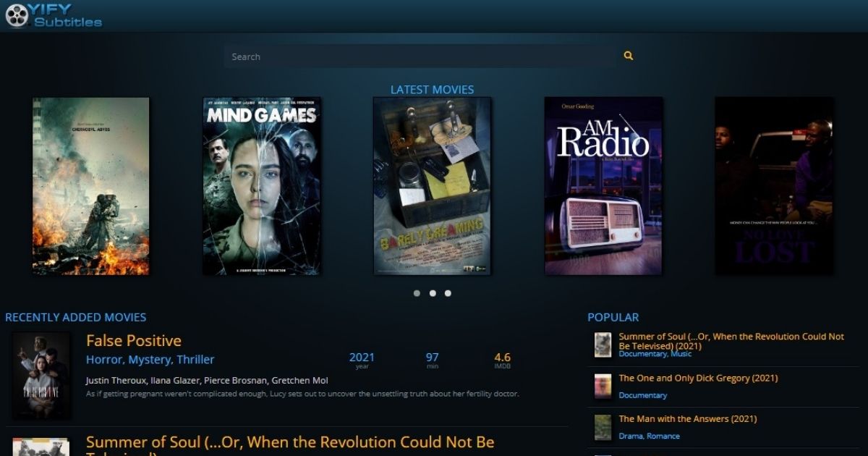
Task: Browse the Horror genre link
Action: pyautogui.click(x=103, y=359)
